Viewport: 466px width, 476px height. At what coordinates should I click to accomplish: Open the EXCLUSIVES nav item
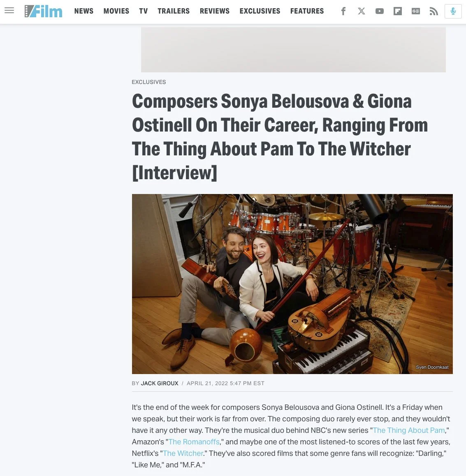pyautogui.click(x=260, y=11)
